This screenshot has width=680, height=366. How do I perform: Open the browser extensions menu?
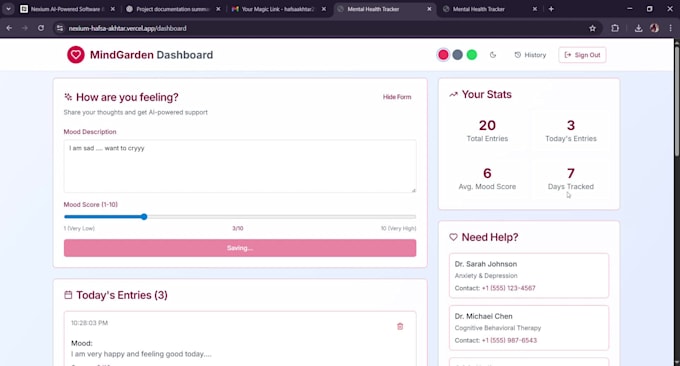pos(615,28)
